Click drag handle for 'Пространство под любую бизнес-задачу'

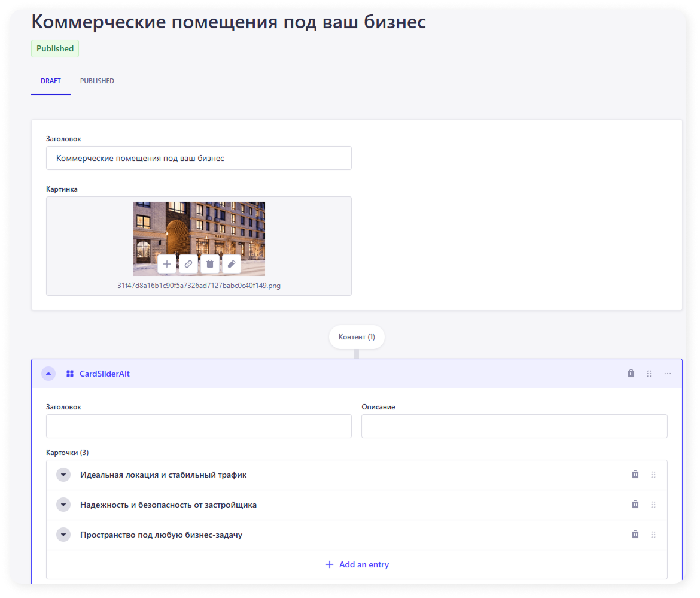(x=653, y=535)
